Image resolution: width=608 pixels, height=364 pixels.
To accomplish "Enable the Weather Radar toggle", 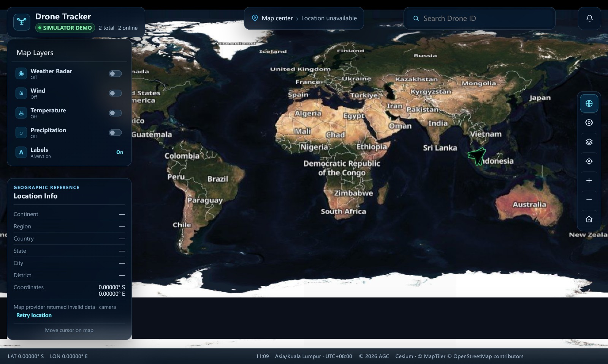I will tap(115, 74).
